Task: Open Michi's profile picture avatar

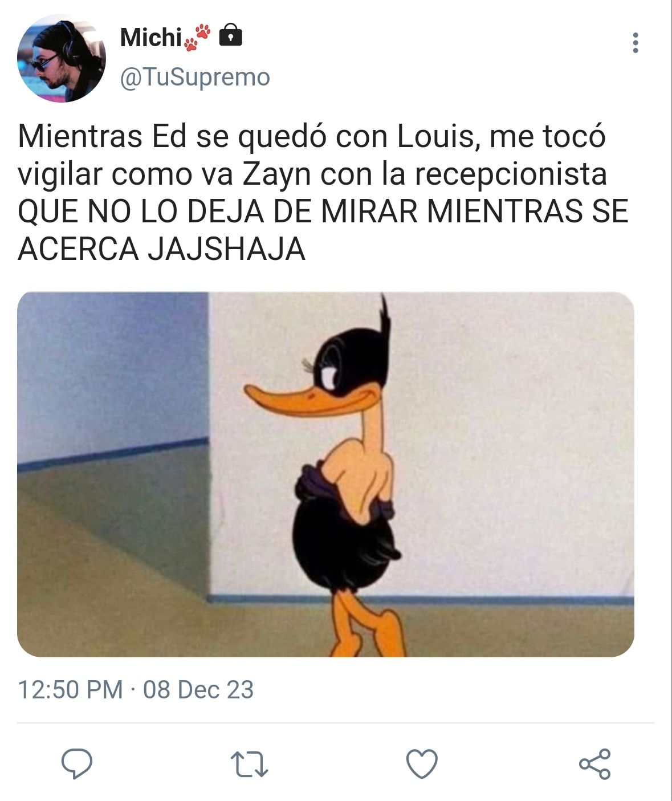Action: pyautogui.click(x=62, y=58)
